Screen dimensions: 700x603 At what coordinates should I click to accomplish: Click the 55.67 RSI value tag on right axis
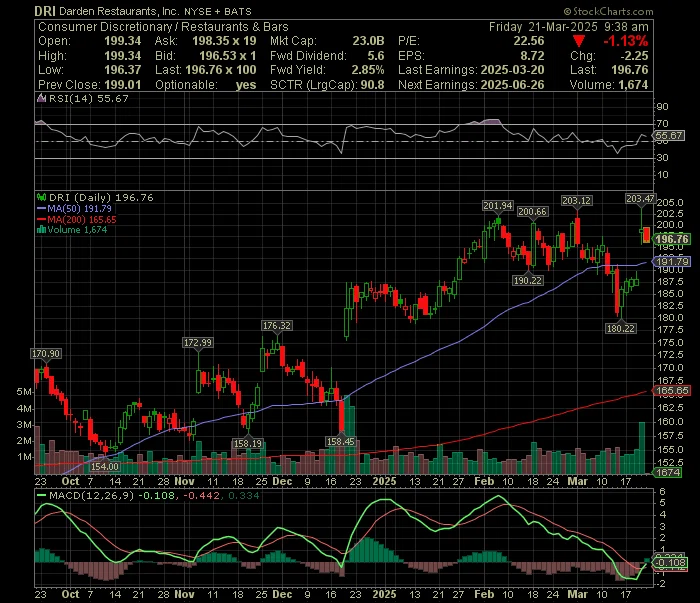[x=668, y=135]
